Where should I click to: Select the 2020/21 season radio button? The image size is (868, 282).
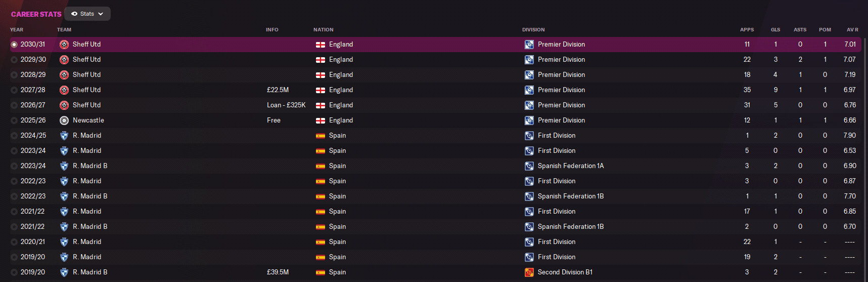click(14, 242)
